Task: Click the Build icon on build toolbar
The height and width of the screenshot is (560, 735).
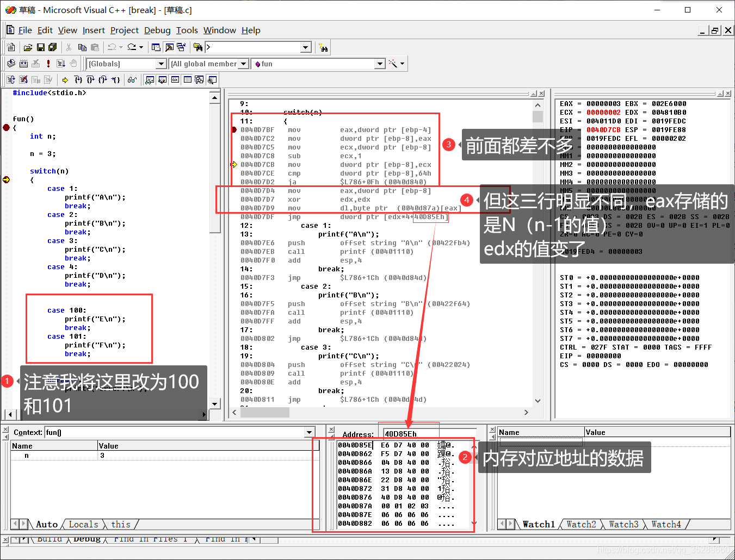Action: 23,64
